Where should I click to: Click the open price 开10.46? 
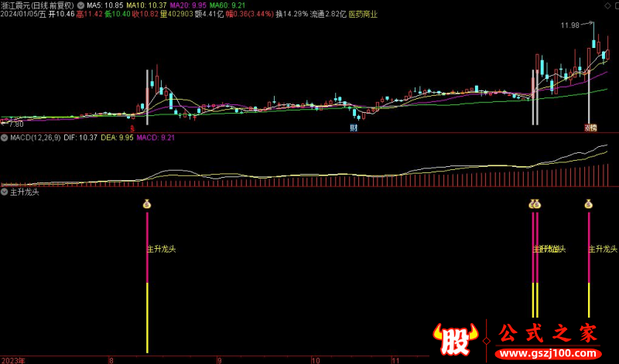tap(61, 14)
